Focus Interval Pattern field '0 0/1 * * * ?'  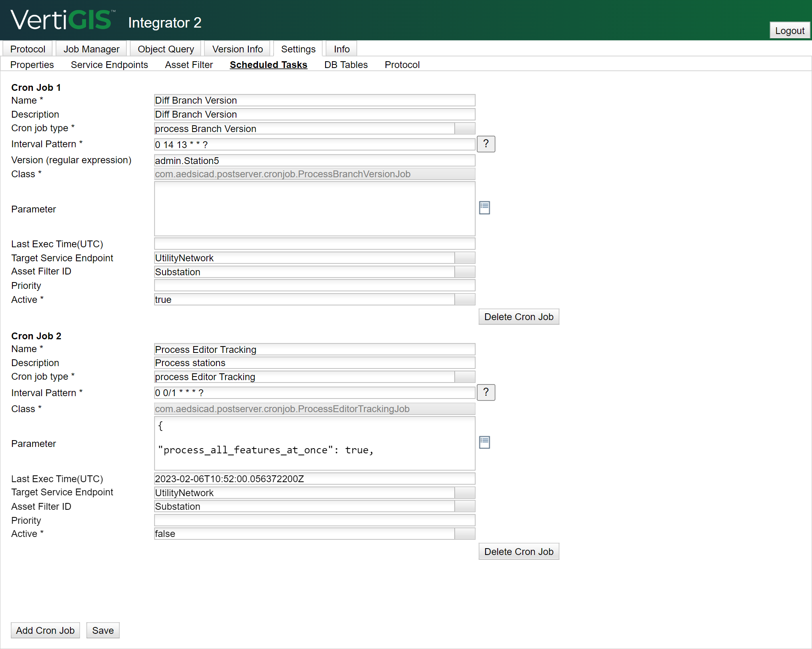click(x=314, y=393)
